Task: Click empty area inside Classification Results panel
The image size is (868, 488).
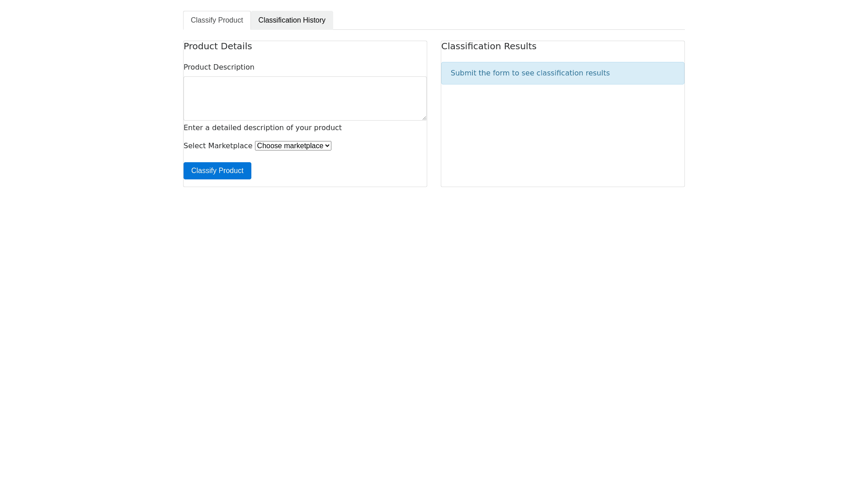Action: tap(562, 136)
